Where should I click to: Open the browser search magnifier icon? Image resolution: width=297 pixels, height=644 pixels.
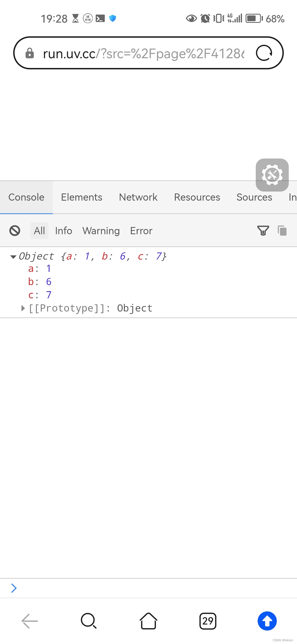89,621
